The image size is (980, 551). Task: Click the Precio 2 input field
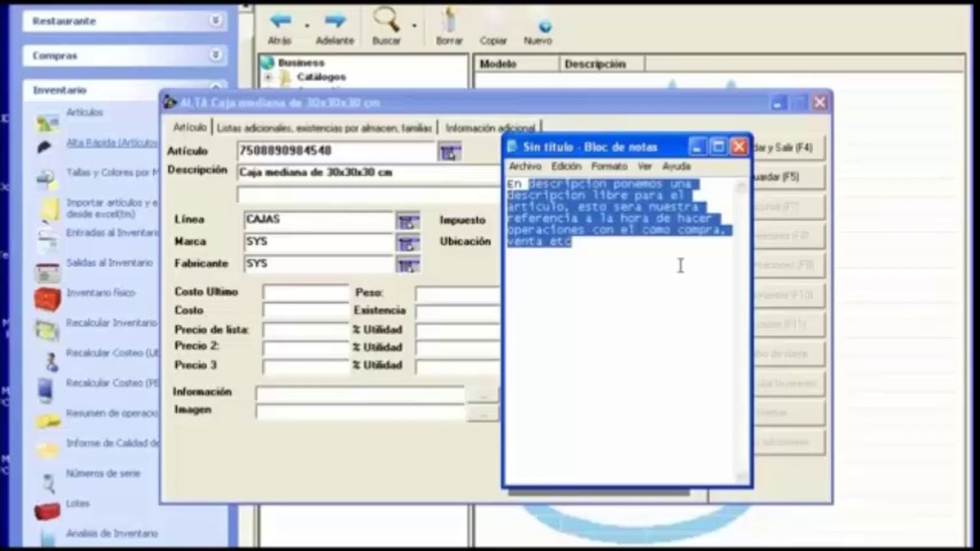coord(306,347)
